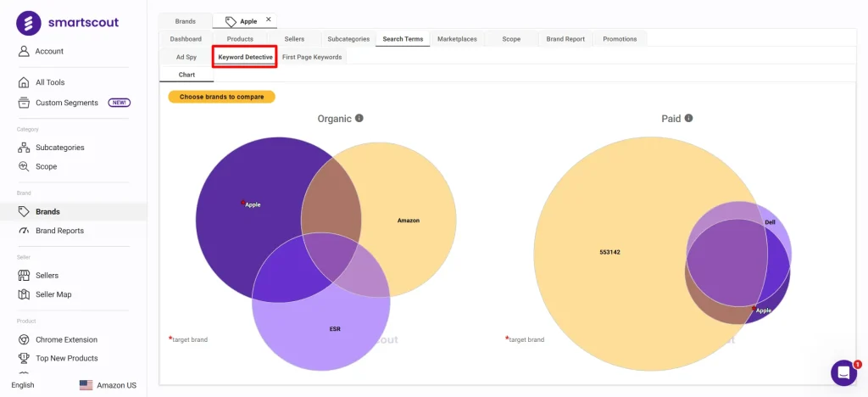Image resolution: width=868 pixels, height=397 pixels.
Task: Open the Account user icon
Action: [24, 51]
